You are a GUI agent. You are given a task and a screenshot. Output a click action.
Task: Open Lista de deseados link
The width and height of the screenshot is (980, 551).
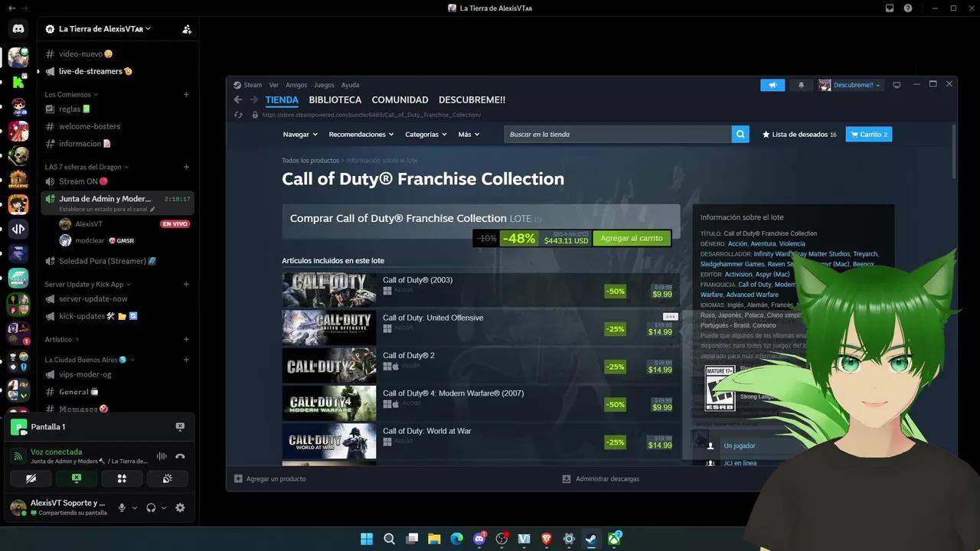coord(799,135)
